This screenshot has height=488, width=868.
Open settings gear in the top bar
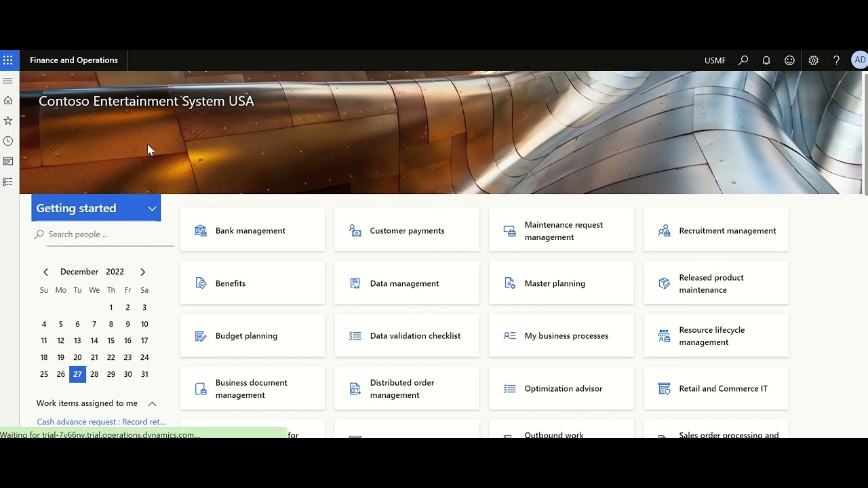814,60
